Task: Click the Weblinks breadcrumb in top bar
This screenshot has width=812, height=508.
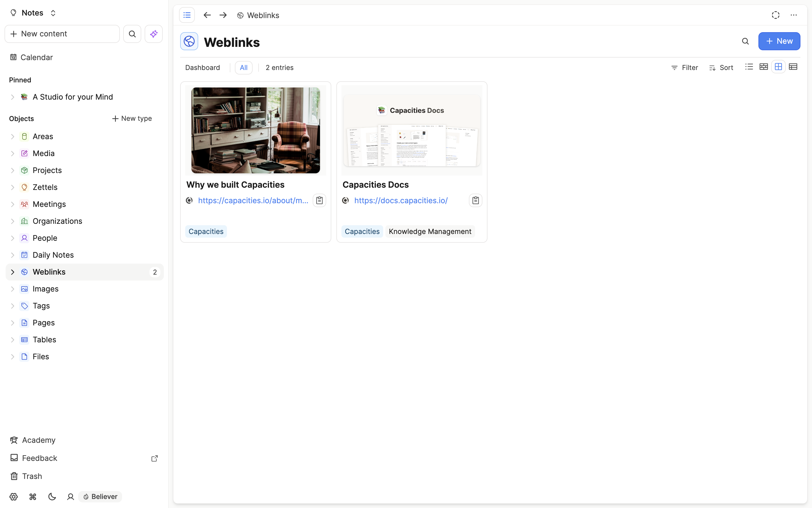Action: point(258,16)
